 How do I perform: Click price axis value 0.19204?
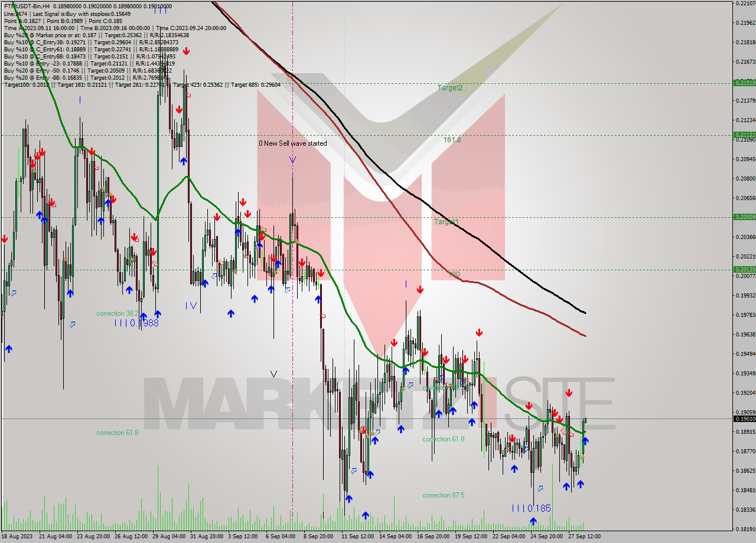745,392
